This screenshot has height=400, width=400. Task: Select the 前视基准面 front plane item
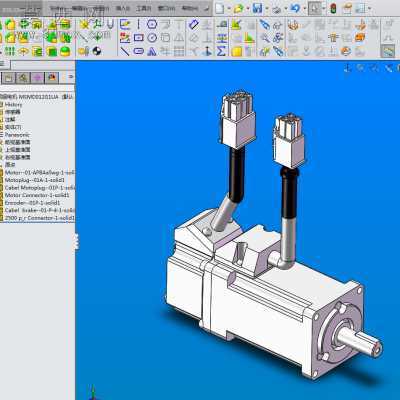[x=17, y=142]
